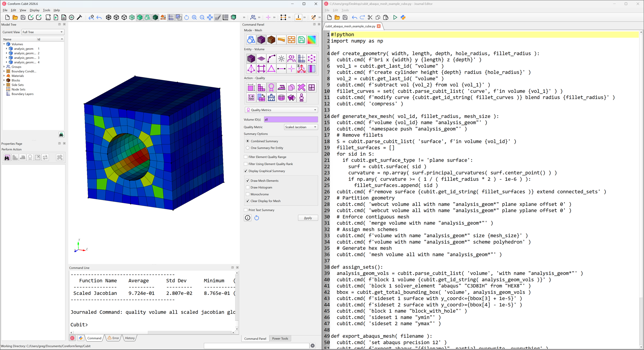Switch to the History tab
The image size is (644, 350).
coord(130,338)
